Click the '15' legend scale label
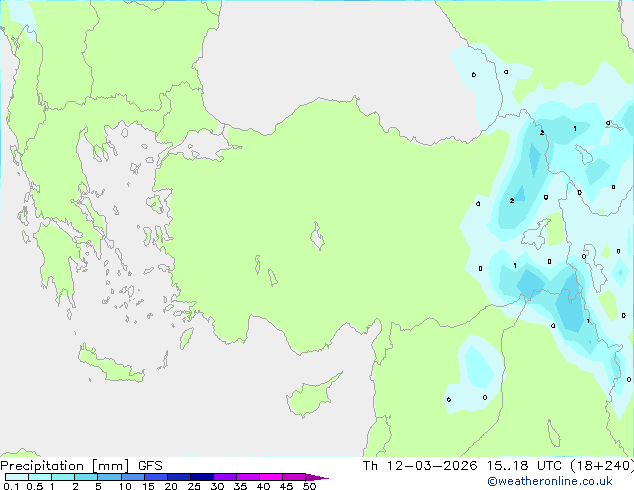Viewport: 634px width, 490px height. (x=148, y=486)
